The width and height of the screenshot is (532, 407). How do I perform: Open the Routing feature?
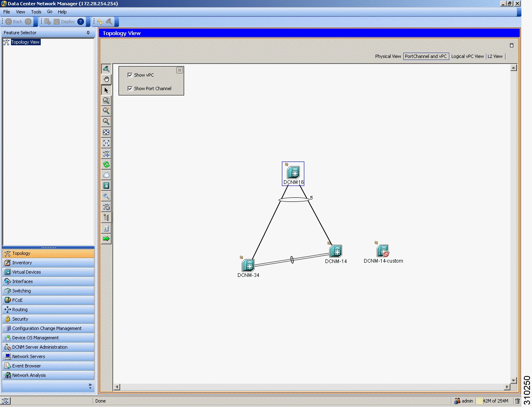[48, 310]
